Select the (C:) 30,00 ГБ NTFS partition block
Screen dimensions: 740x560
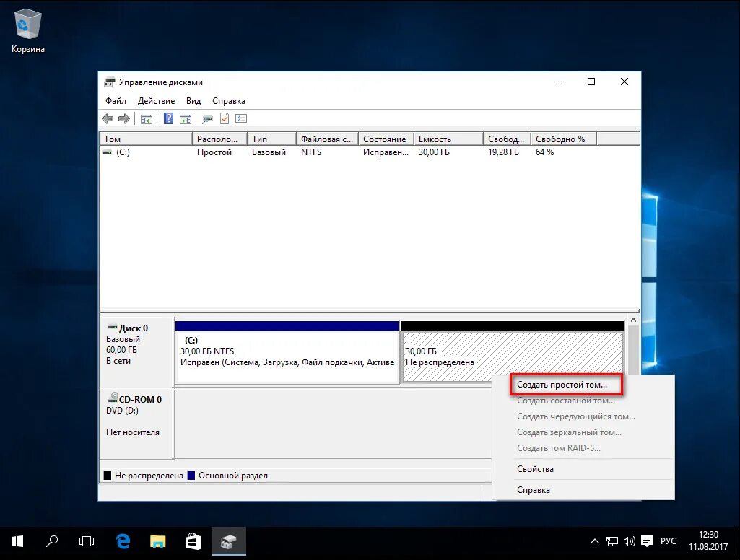pyautogui.click(x=287, y=357)
